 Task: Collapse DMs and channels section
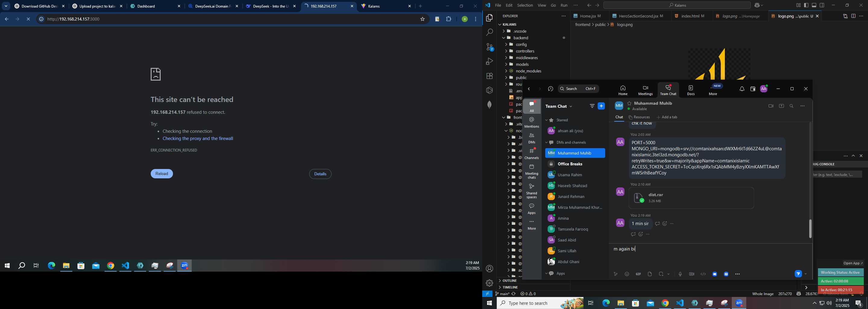(x=546, y=142)
